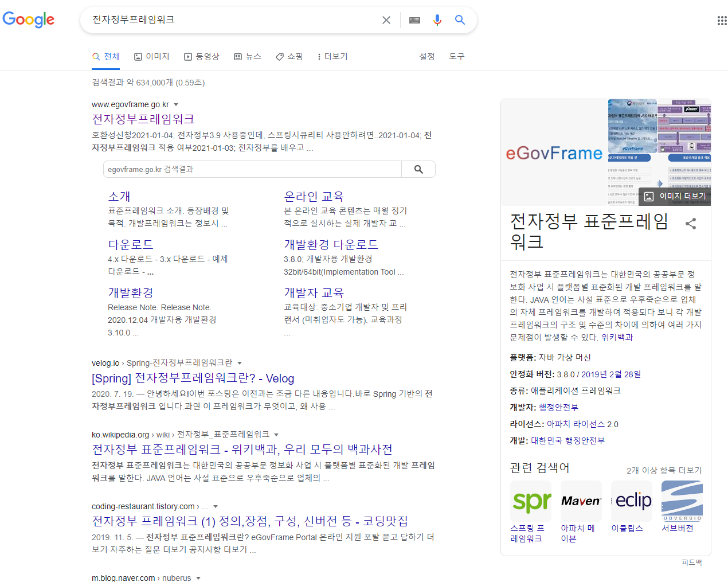Clear the search query with X icon

[x=386, y=20]
